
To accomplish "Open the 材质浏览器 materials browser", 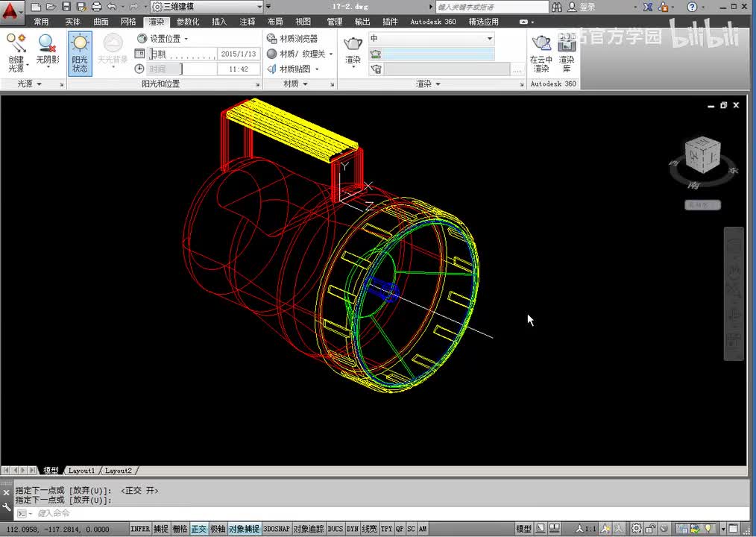I will pos(292,38).
